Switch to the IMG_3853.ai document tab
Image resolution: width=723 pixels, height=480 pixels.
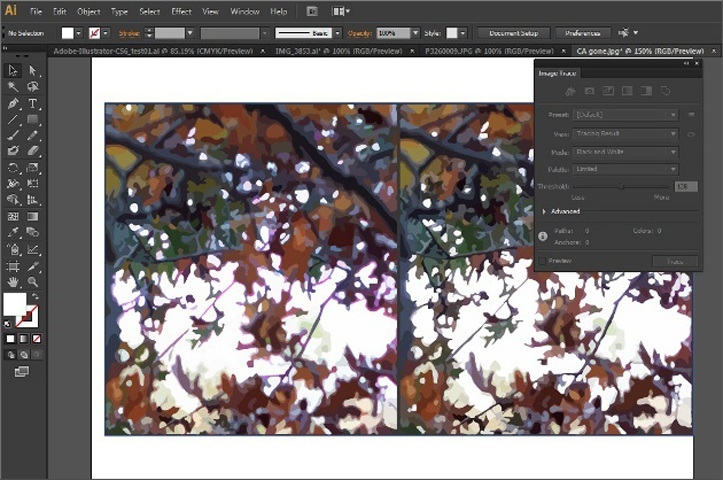[339, 51]
